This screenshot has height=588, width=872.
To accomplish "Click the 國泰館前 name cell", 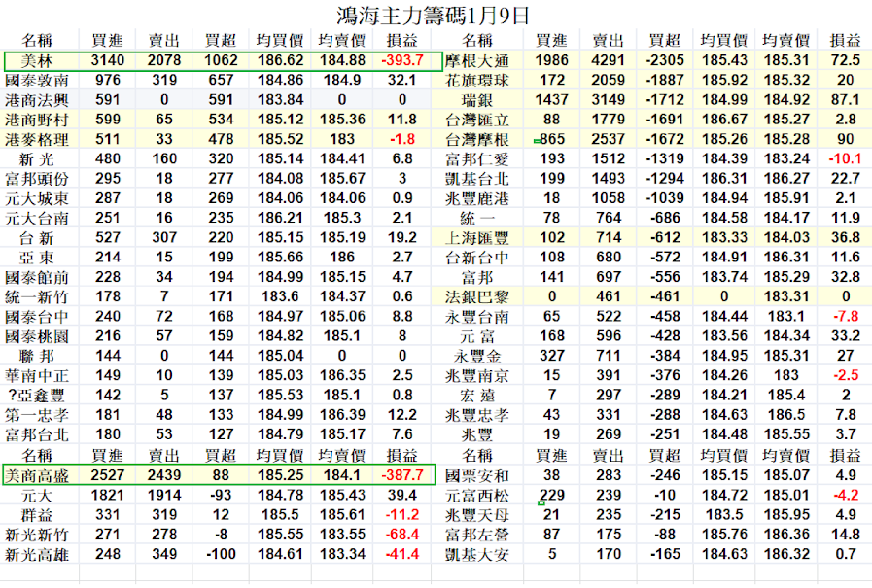I will pyautogui.click(x=37, y=277).
